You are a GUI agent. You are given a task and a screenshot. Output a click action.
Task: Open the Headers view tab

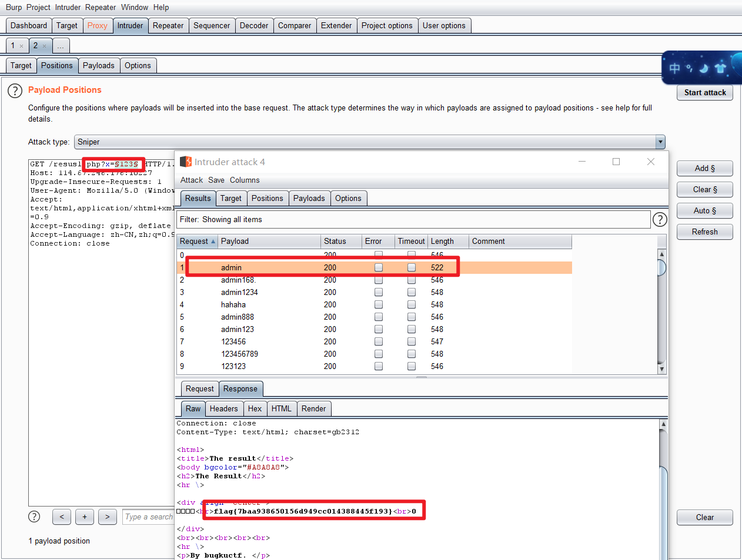pos(224,409)
